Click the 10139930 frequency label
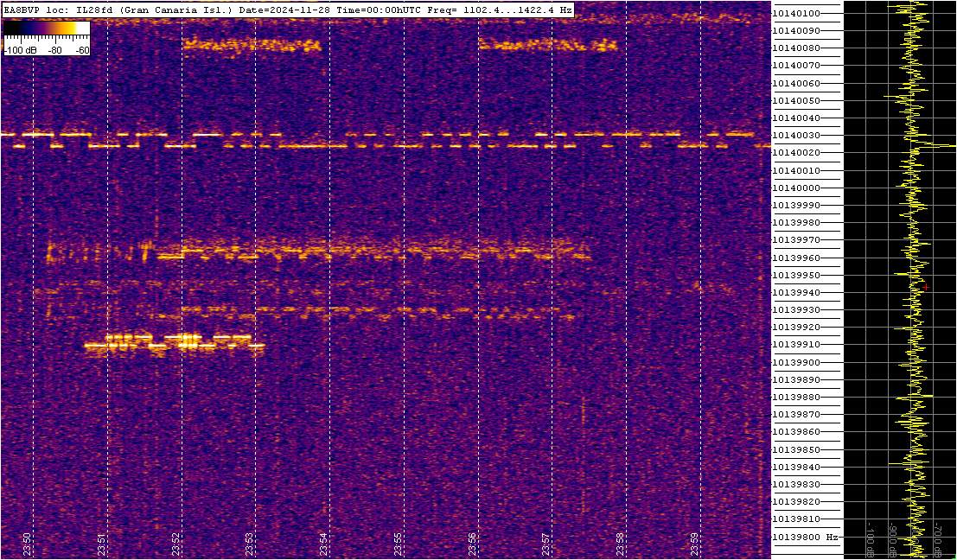957x560 pixels. 796,310
